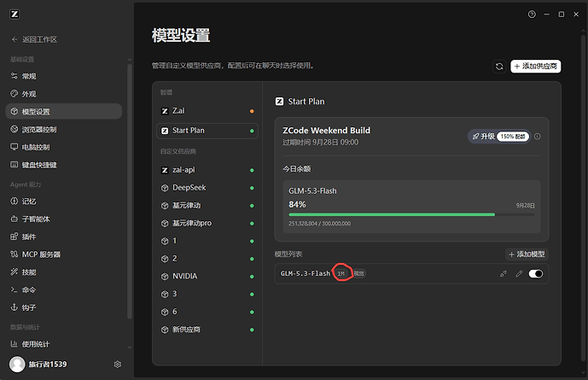This screenshot has width=588, height=380.
Task: Click the left sidebar scrollbar
Action: click(130, 191)
